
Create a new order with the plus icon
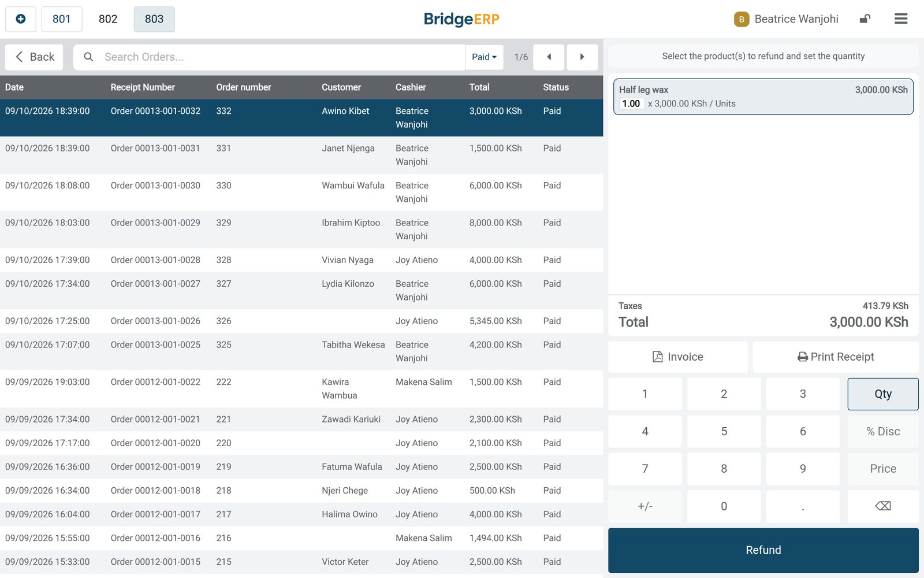tap(21, 19)
